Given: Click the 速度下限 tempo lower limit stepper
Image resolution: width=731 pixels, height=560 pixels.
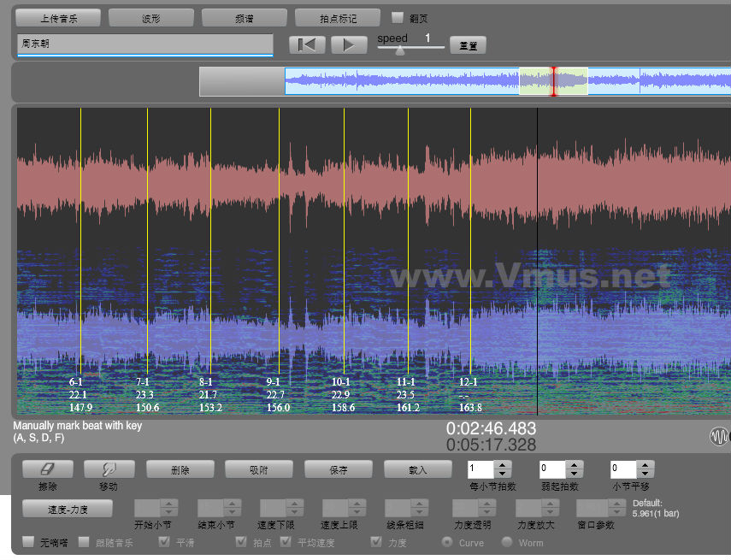Looking at the screenshot, I should (x=281, y=508).
